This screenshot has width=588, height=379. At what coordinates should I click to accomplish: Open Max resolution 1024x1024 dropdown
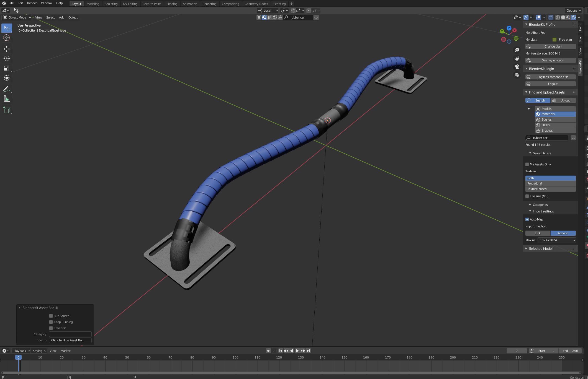557,240
